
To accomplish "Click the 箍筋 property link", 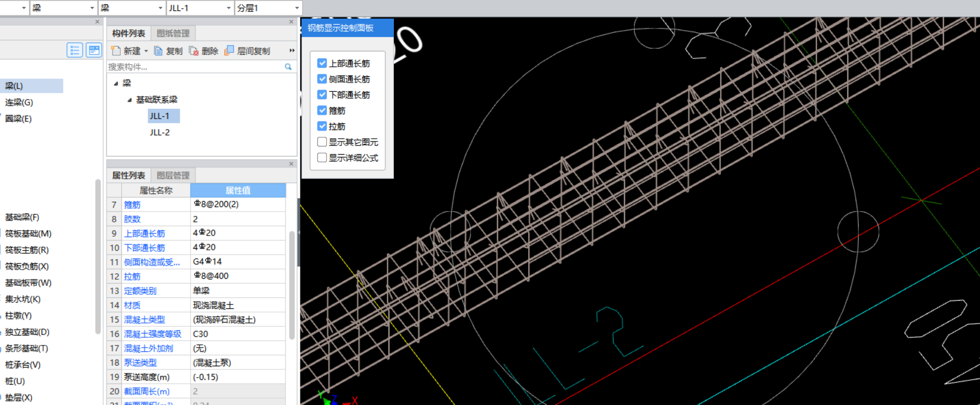I will 132,204.
